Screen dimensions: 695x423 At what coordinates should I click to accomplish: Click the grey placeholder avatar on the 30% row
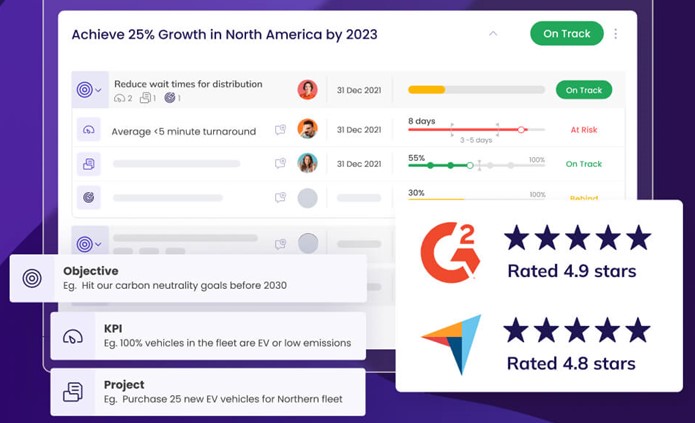[x=307, y=198]
